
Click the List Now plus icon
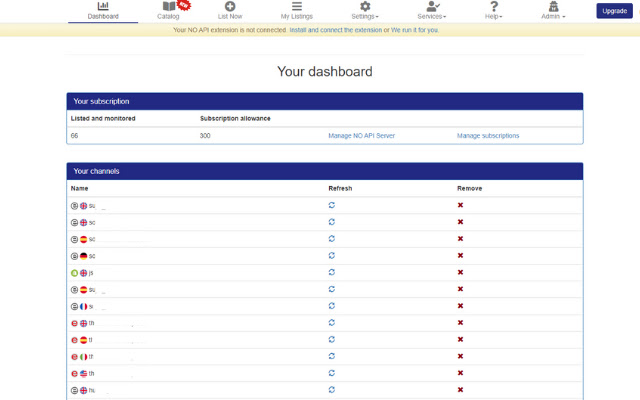pos(230,7)
